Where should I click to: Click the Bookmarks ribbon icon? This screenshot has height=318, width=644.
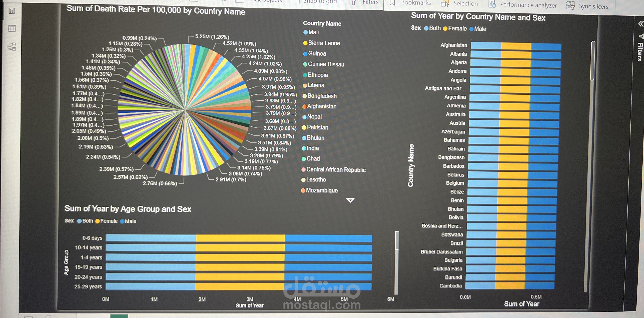coord(392,3)
